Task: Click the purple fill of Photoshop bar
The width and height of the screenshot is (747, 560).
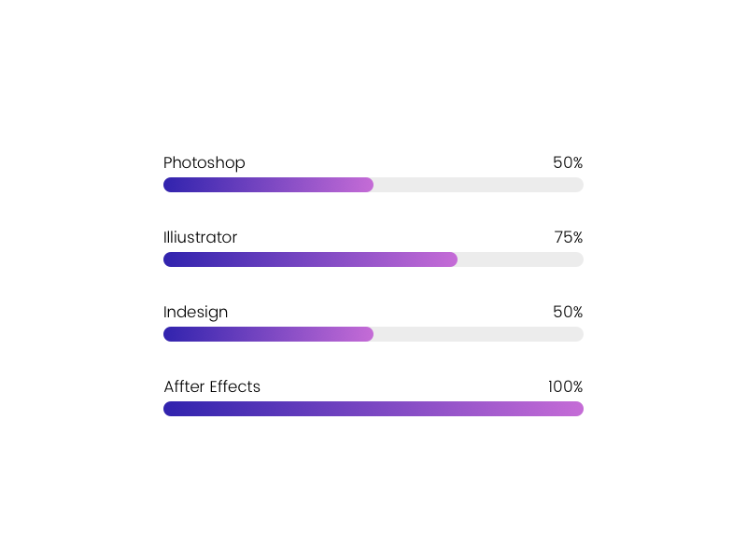Action: (x=268, y=185)
